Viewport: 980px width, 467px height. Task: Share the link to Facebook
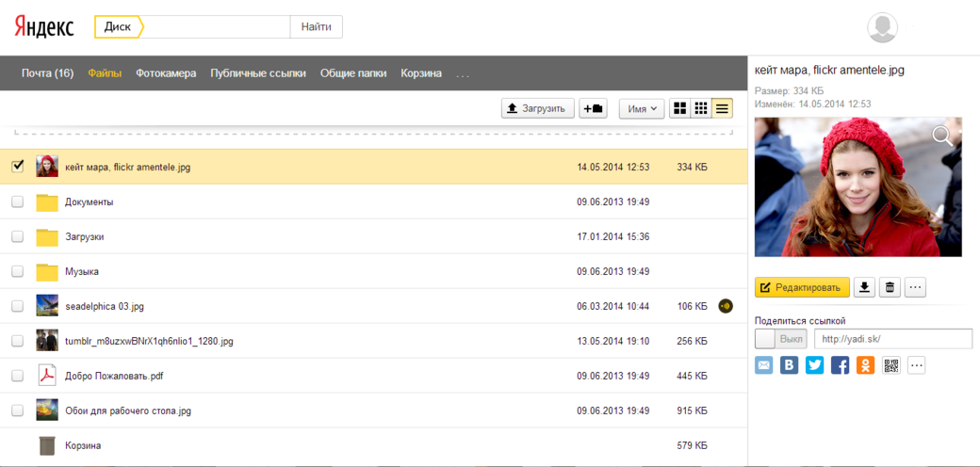tap(840, 365)
